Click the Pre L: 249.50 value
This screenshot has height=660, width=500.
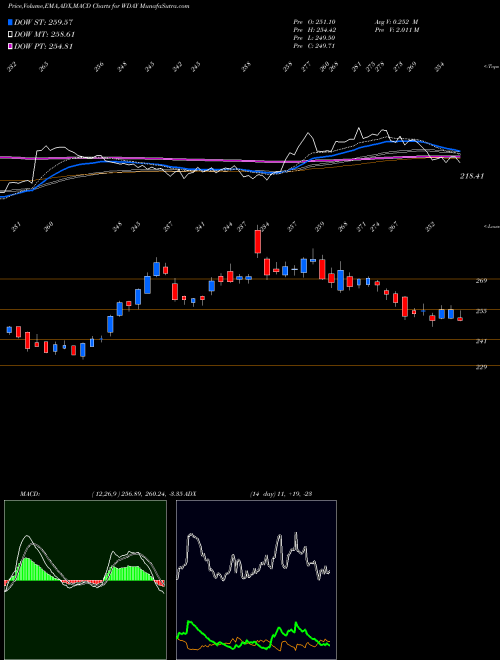(x=314, y=38)
